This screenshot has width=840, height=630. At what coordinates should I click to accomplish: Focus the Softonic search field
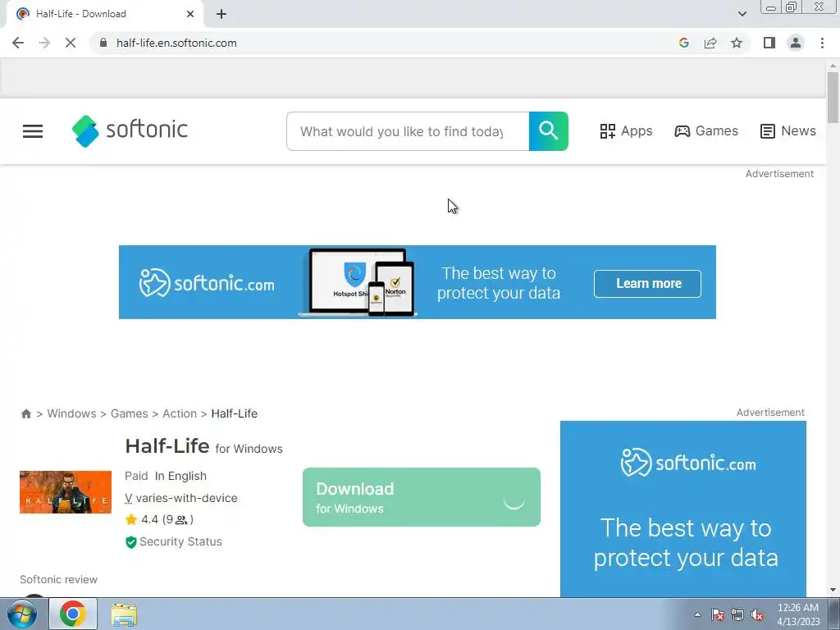(408, 131)
